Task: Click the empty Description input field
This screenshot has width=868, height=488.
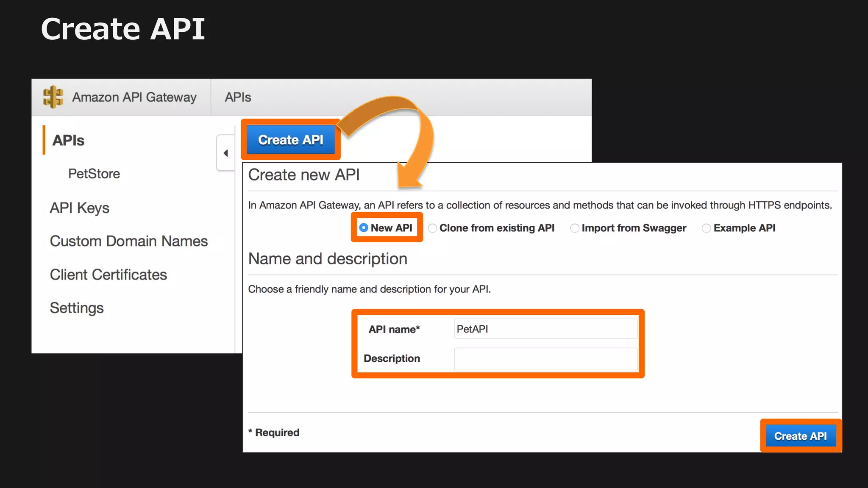Action: (x=546, y=359)
